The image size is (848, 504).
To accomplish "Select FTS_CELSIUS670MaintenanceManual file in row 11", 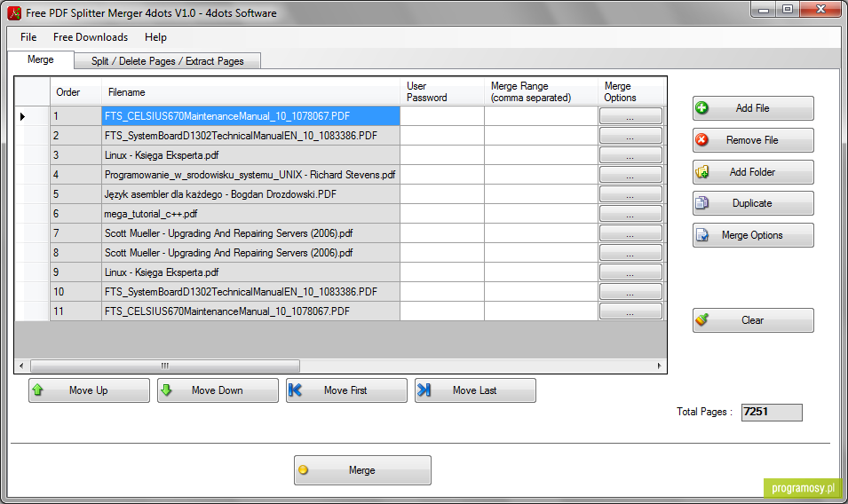I will coord(251,311).
